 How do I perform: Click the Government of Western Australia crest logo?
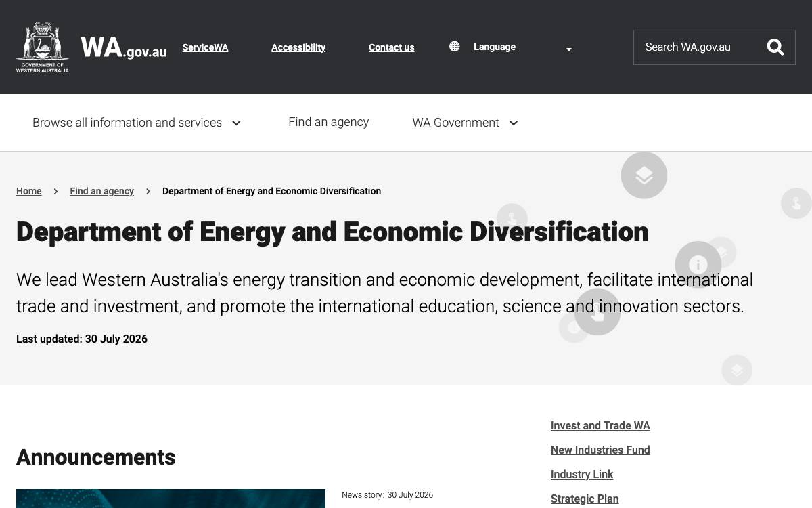[43, 47]
